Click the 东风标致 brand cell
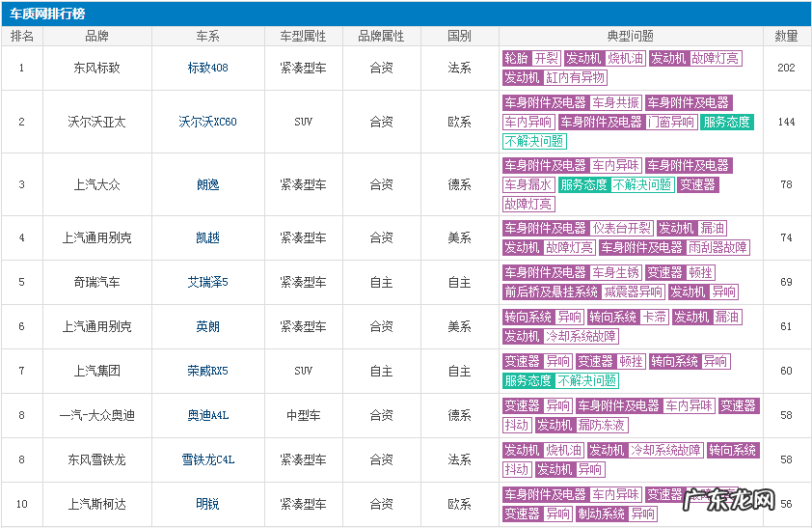 point(96,68)
